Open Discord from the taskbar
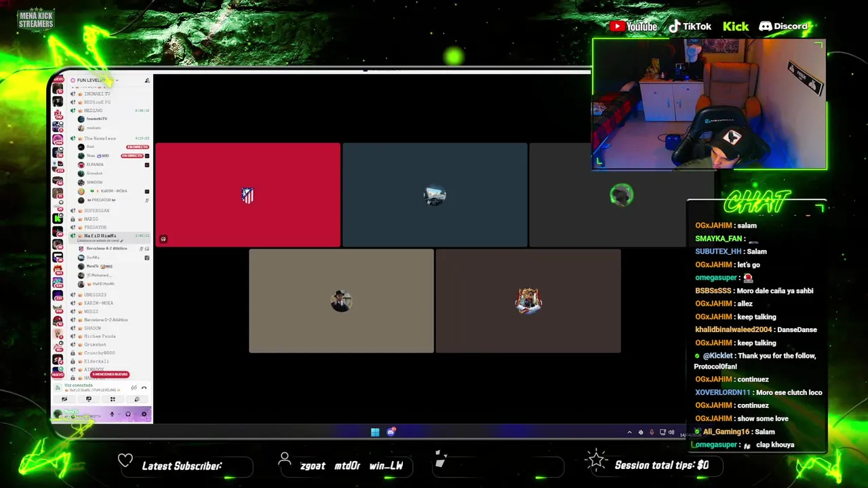 391,432
